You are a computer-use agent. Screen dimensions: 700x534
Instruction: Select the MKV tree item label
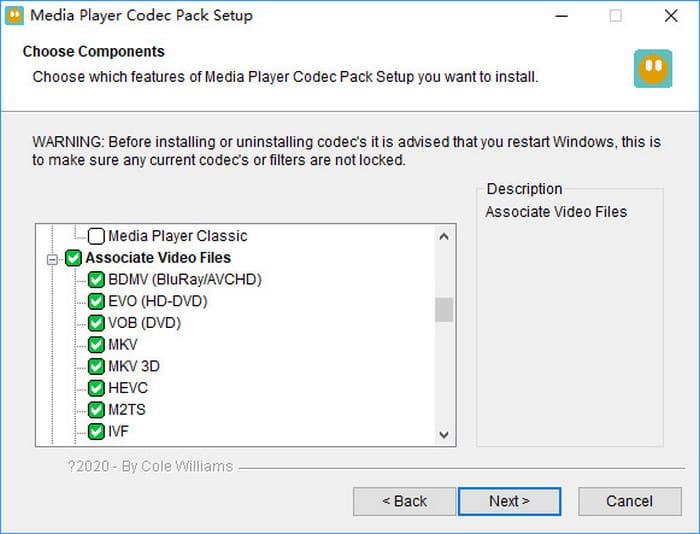122,345
